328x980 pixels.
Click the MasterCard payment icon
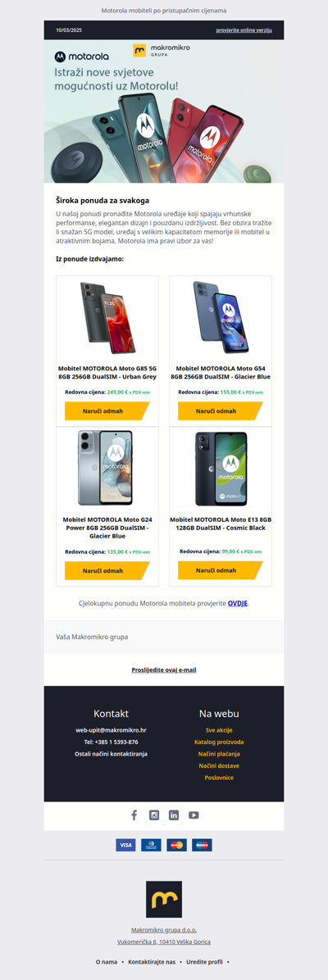coord(176,845)
